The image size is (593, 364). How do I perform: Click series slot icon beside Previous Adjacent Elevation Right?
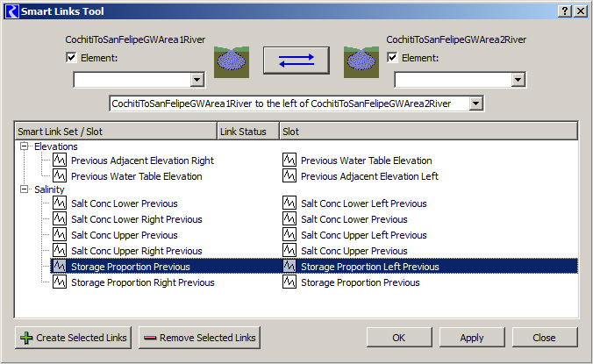60,161
